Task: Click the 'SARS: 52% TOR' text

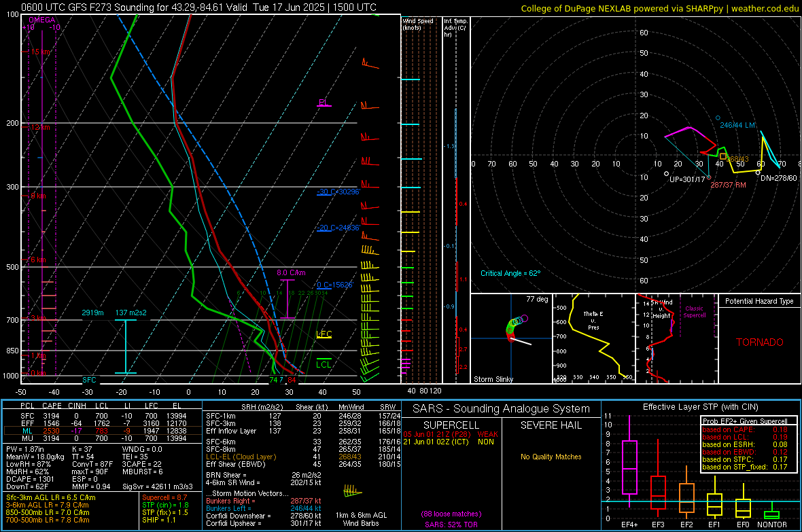Action: coord(451,525)
